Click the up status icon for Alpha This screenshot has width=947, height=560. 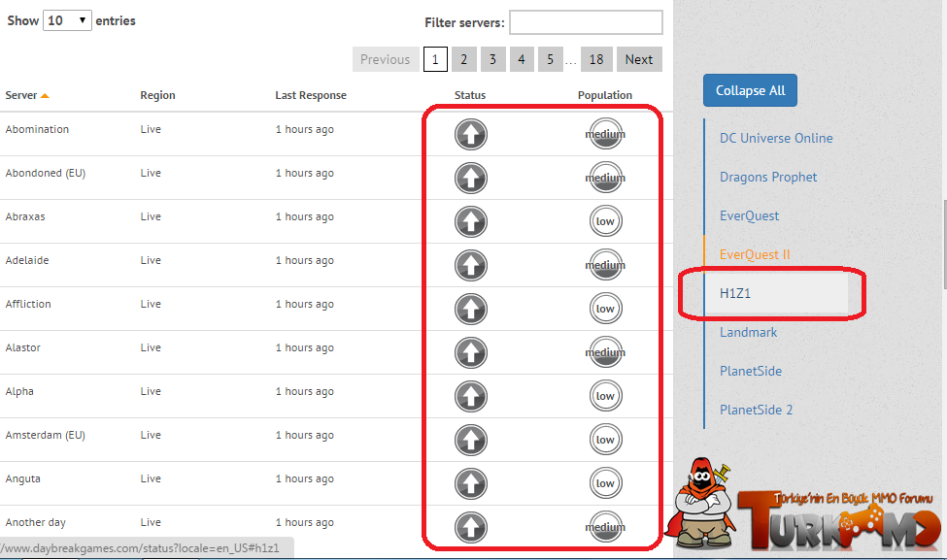coord(470,397)
